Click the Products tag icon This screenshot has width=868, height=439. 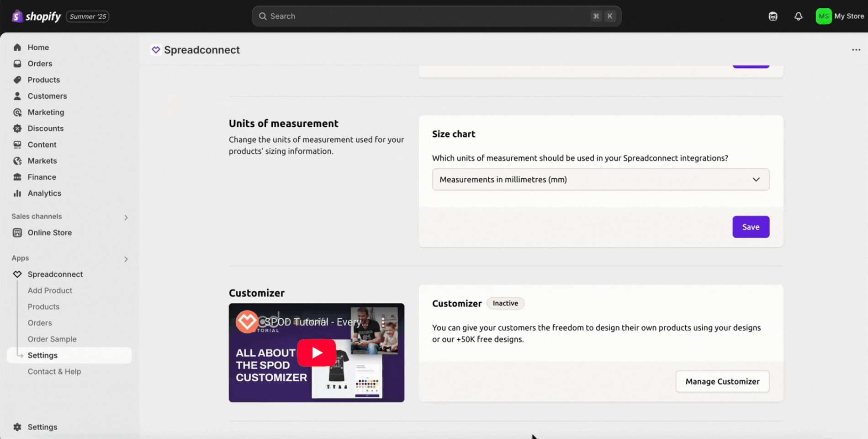click(17, 80)
